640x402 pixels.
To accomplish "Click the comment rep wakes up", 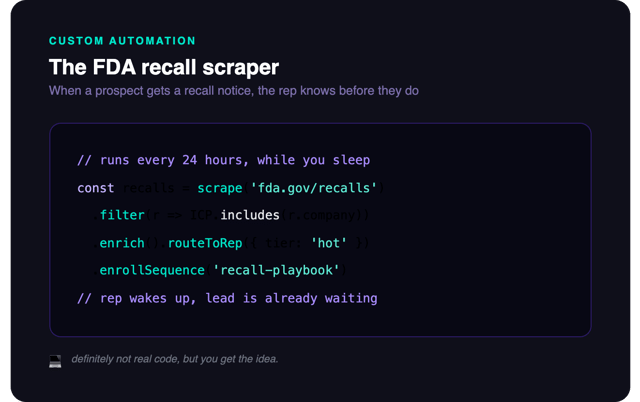I will coord(227,298).
